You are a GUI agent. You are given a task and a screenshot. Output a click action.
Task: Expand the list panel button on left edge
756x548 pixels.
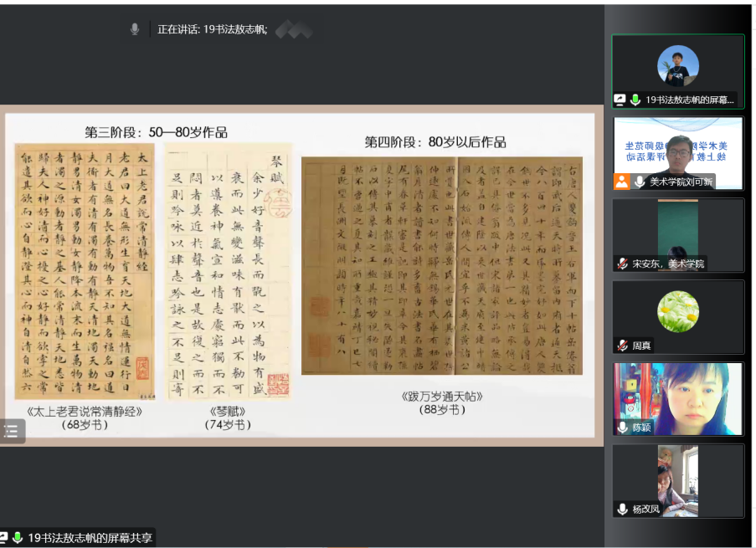tap(12, 431)
